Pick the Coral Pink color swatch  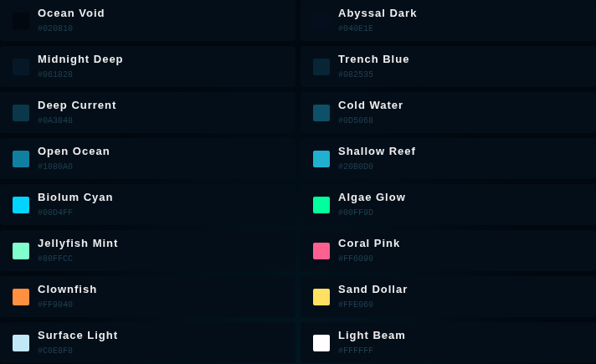(321, 251)
